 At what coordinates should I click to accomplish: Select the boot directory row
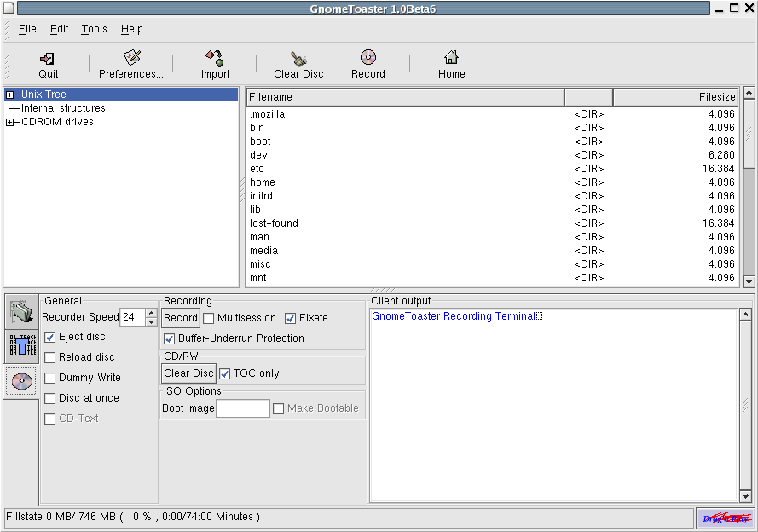(492, 142)
